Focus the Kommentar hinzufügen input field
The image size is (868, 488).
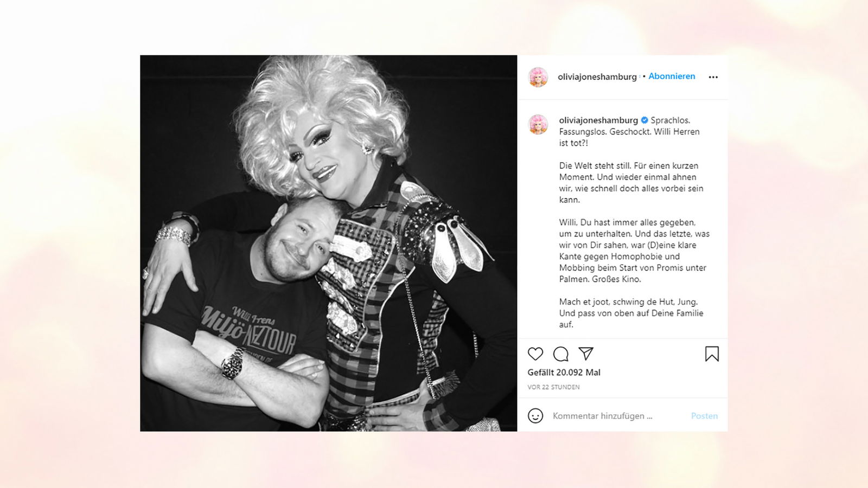(x=616, y=416)
